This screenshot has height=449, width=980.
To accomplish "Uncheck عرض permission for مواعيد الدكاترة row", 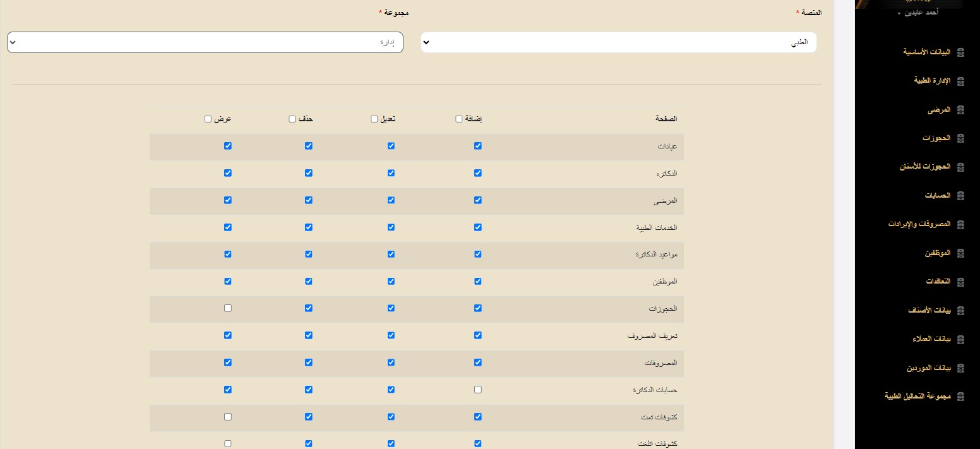I will coord(228,254).
